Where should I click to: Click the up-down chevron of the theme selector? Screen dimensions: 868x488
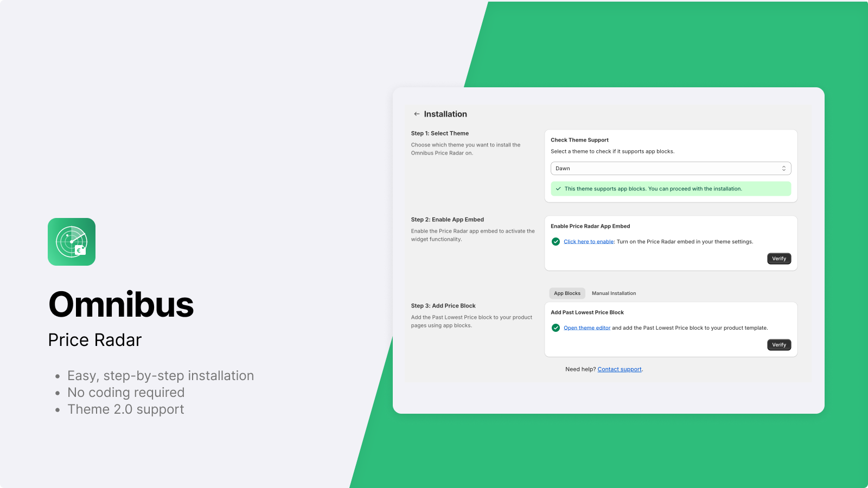click(783, 169)
